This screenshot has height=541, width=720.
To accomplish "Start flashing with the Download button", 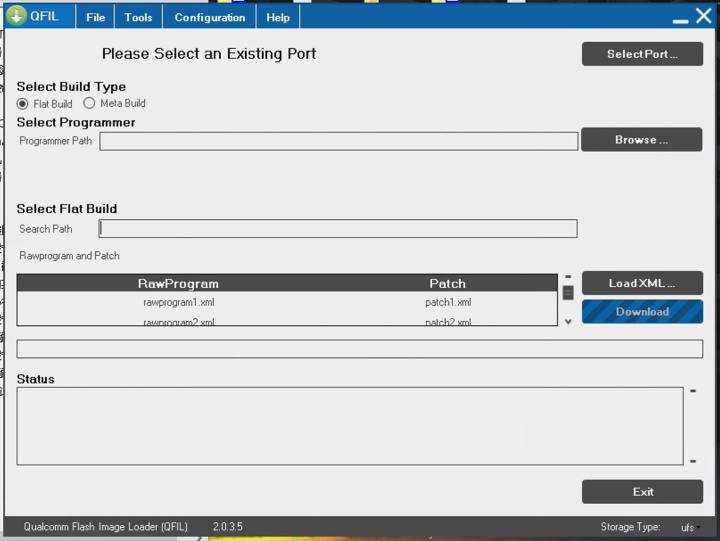I will click(x=642, y=312).
